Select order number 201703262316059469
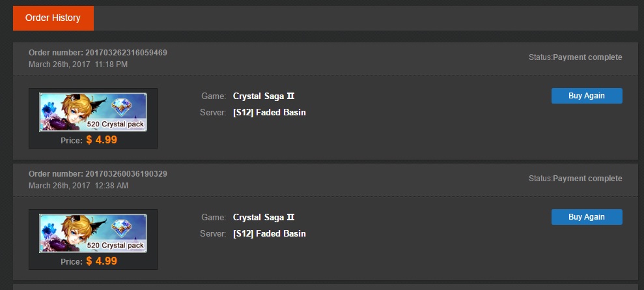 (x=126, y=53)
